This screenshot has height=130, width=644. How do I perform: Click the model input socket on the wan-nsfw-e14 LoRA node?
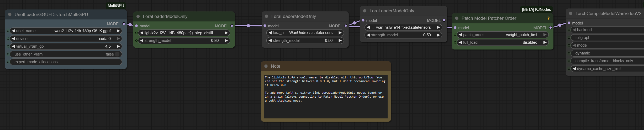click(x=363, y=20)
